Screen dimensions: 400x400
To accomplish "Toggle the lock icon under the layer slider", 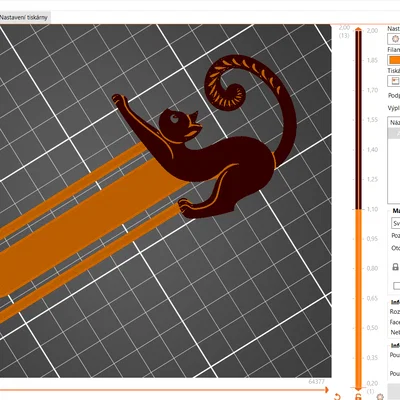I will [358, 397].
